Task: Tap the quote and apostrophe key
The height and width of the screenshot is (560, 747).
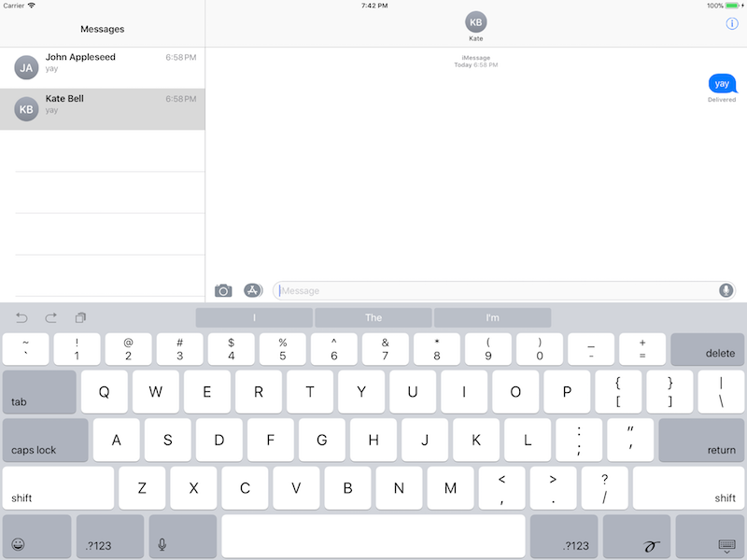Action: coord(630,440)
